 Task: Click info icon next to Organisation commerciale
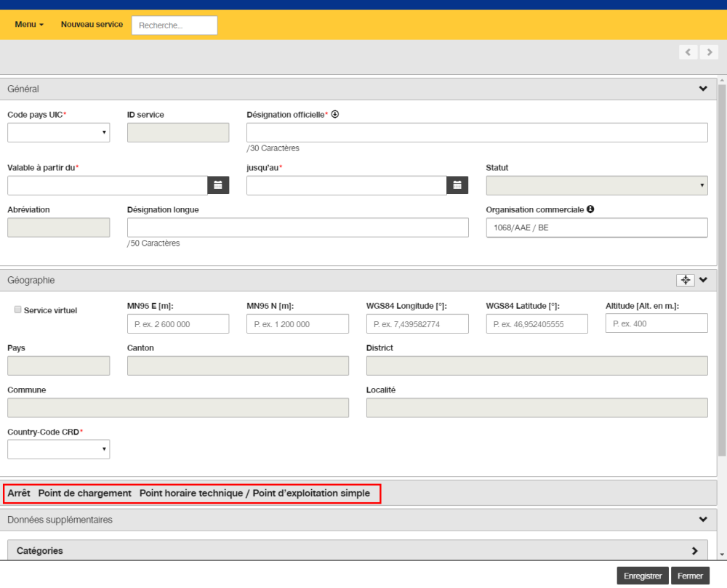pos(590,209)
